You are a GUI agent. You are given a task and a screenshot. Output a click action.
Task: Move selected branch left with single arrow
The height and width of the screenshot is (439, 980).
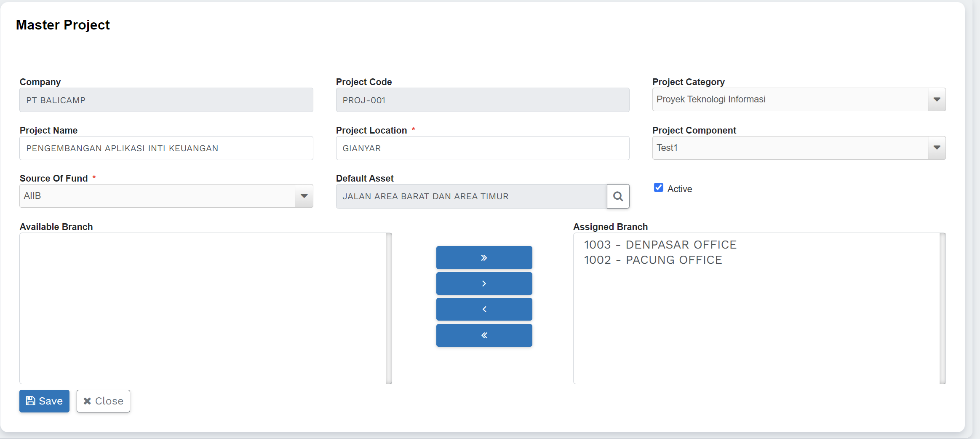(484, 309)
